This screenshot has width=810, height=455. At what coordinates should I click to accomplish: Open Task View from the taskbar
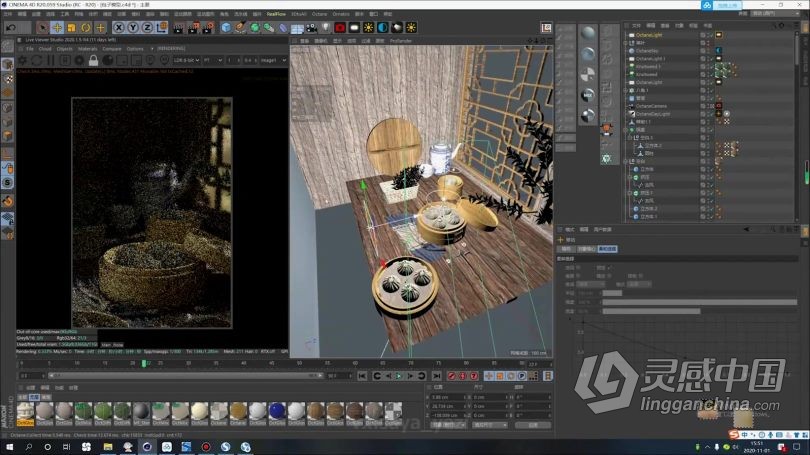click(67, 447)
